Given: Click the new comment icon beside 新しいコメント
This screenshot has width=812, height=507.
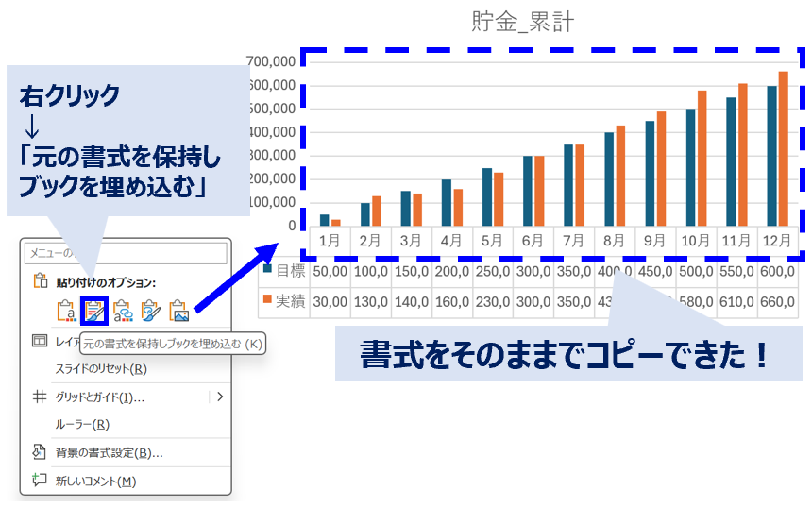Looking at the screenshot, I should click(x=40, y=480).
